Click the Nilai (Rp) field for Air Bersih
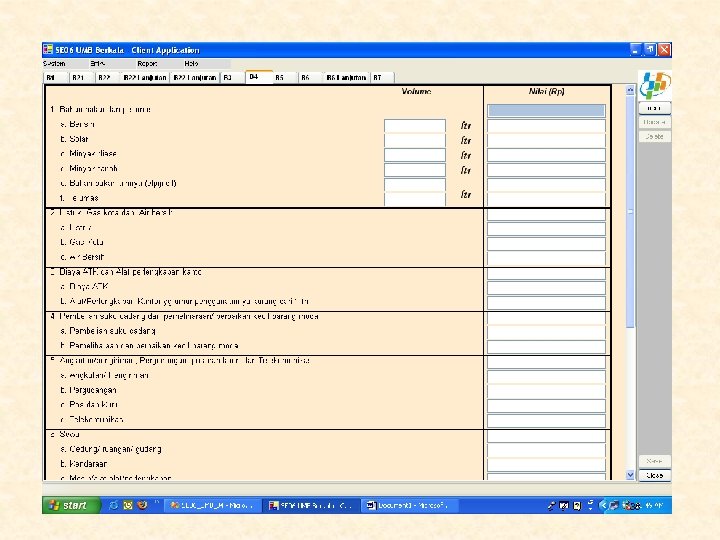 [546, 258]
